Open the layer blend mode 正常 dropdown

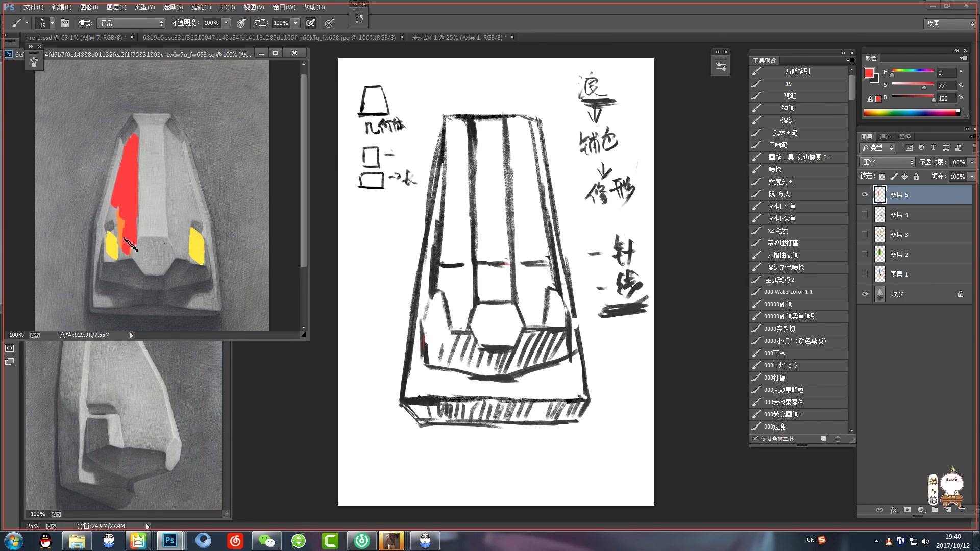point(888,162)
